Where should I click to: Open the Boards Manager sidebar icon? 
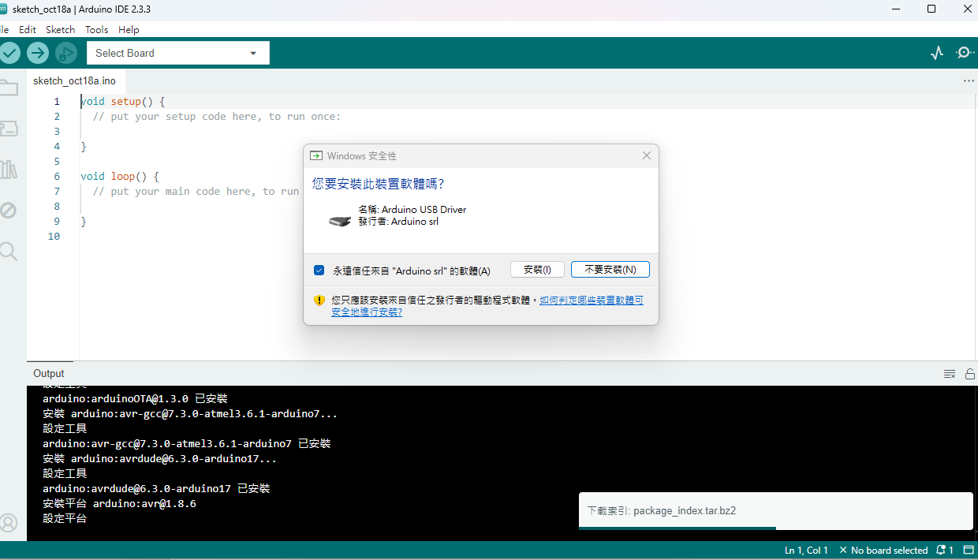pyautogui.click(x=9, y=128)
